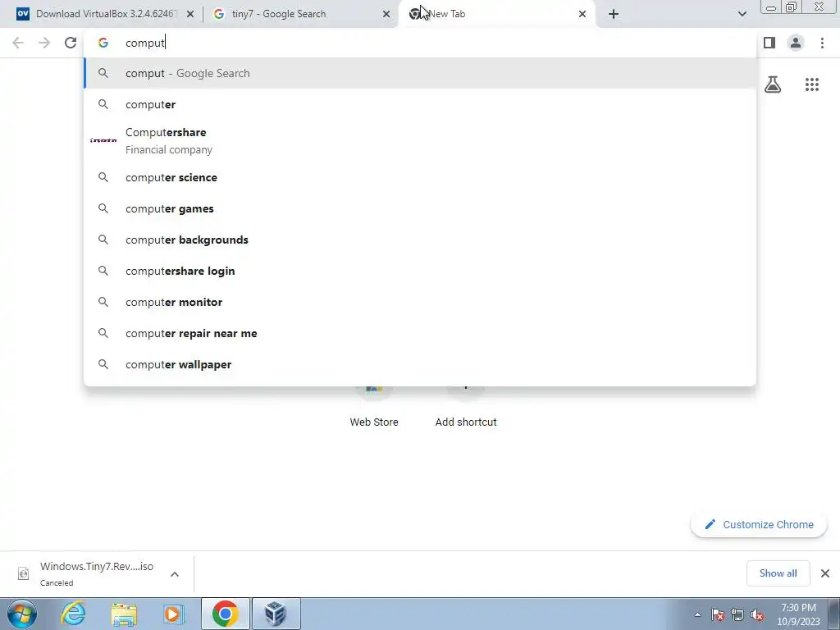Screen dimensions: 840x630
Task: Open the Windows Start button
Action: [x=21, y=614]
